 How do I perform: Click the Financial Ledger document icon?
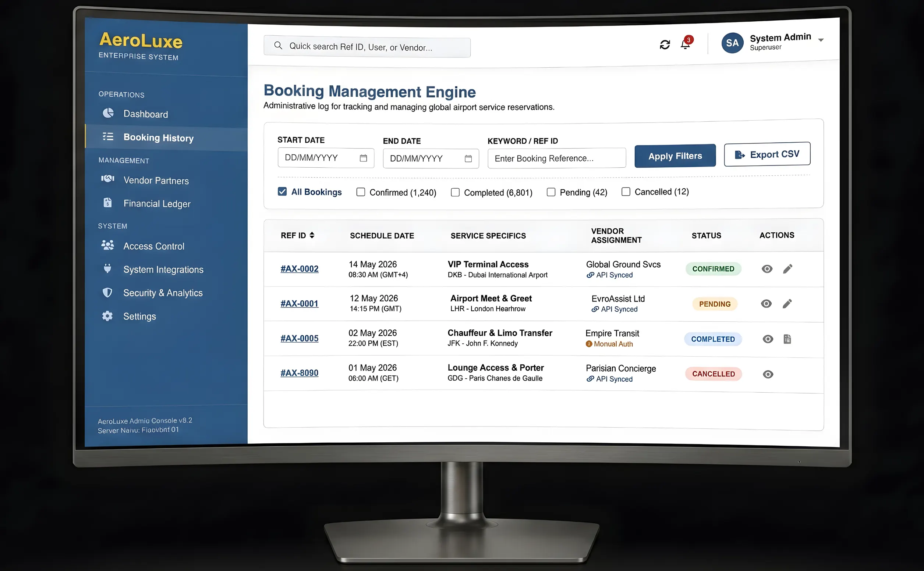(108, 203)
